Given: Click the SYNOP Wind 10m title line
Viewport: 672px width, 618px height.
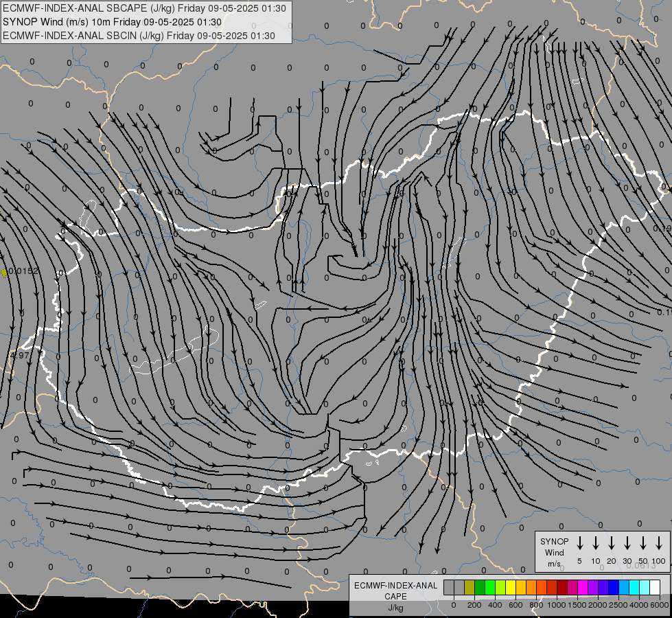Looking at the screenshot, I should [x=113, y=22].
